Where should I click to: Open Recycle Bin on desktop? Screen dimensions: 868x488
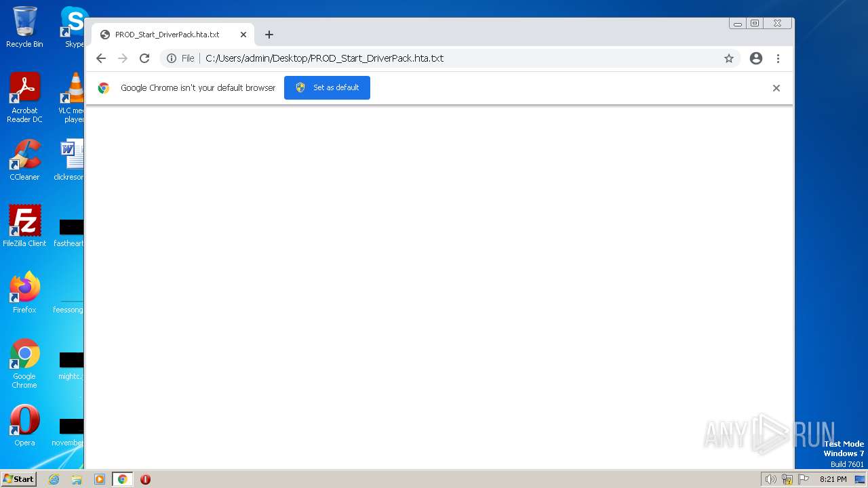[x=24, y=27]
